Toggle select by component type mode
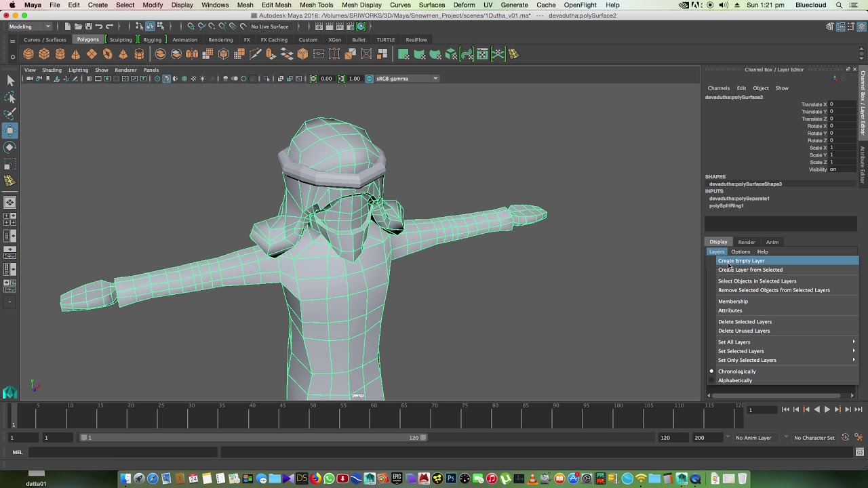Image resolution: width=868 pixels, height=488 pixels. pyautogui.click(x=160, y=26)
